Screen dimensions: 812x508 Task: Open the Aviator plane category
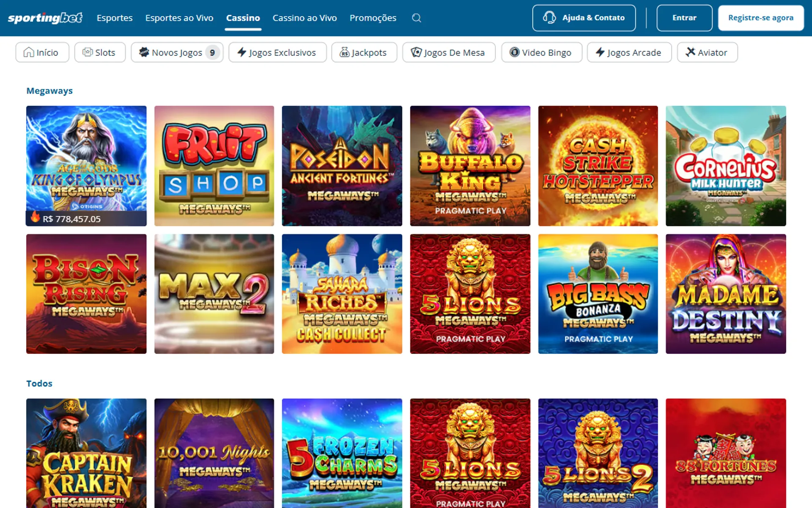coord(707,52)
